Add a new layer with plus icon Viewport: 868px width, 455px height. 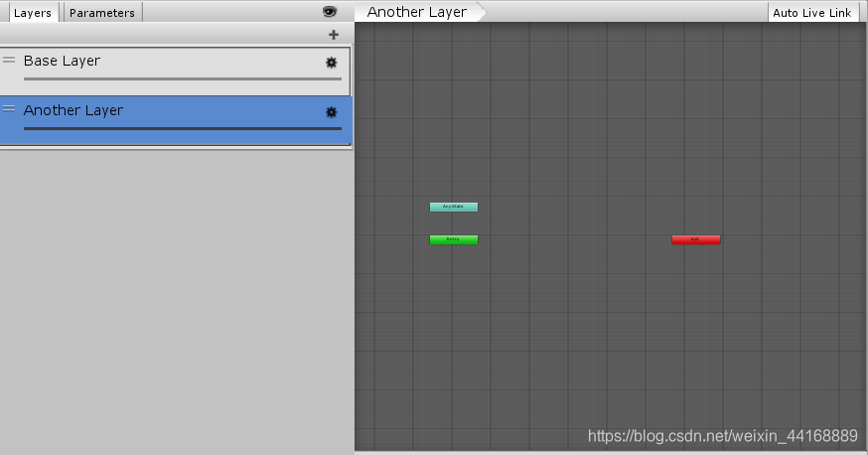(334, 35)
